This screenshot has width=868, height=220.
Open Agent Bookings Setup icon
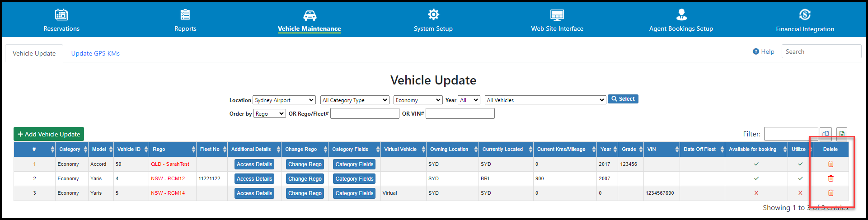[x=681, y=15]
